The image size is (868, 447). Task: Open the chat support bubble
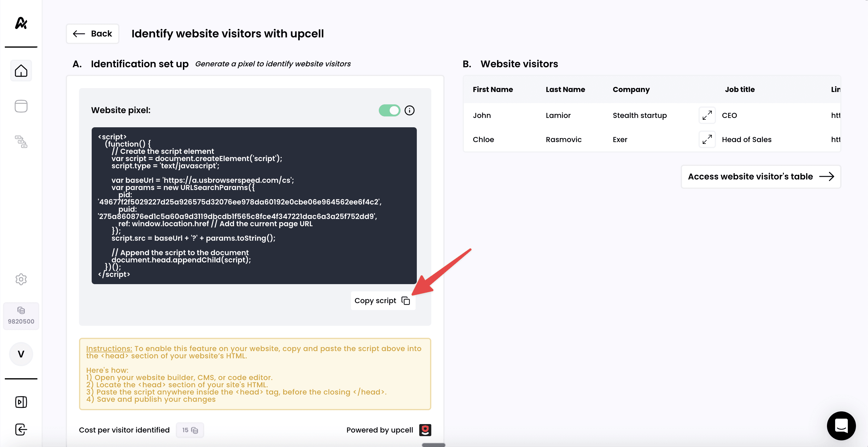point(841,425)
